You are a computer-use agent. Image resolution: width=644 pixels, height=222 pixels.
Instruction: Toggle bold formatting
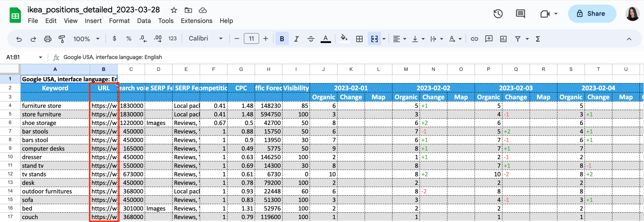[x=282, y=39]
